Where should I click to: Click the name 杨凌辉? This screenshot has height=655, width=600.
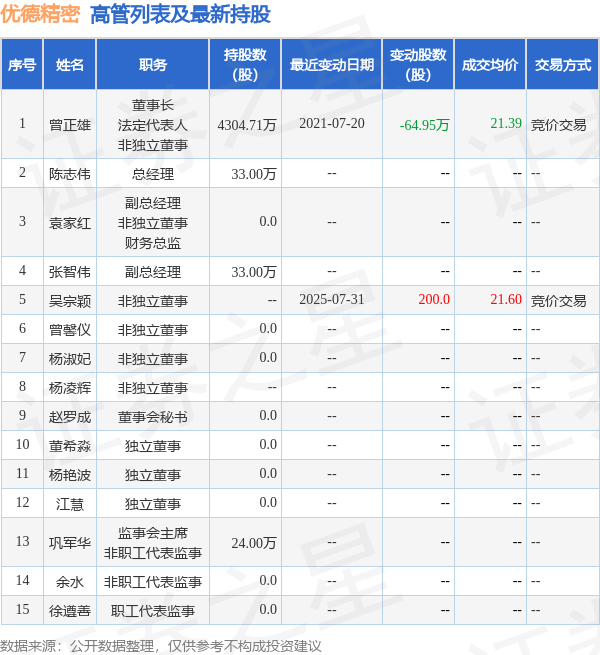[x=70, y=388]
